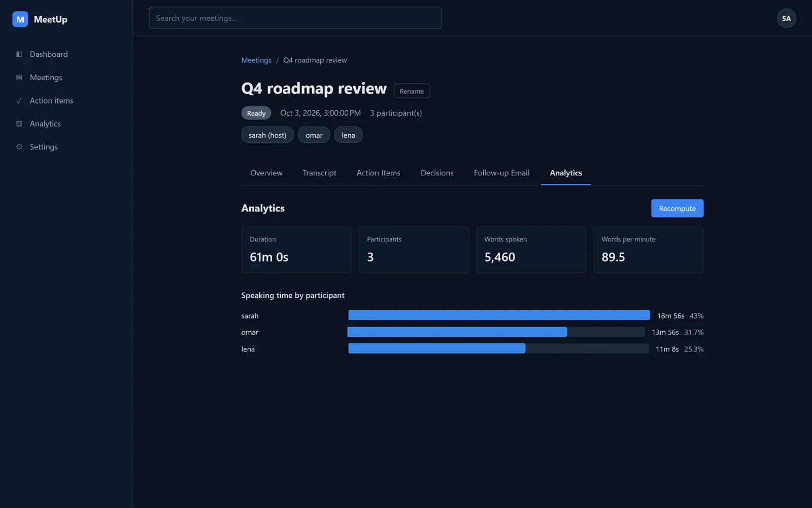Click the sarah (host) participant chip
The width and height of the screenshot is (812, 508).
point(267,135)
